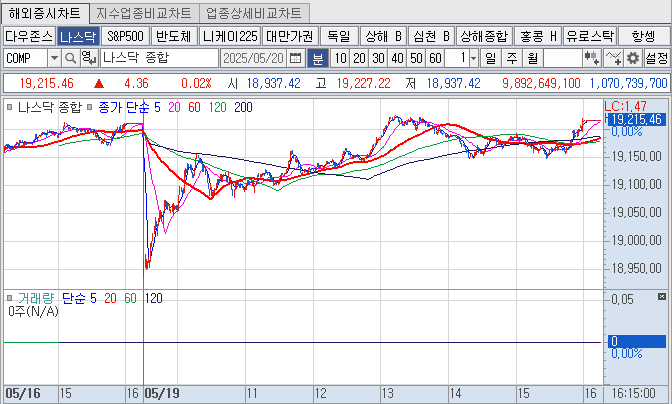
Task: Switch to 주 (weekly) chart mode
Action: (x=512, y=58)
